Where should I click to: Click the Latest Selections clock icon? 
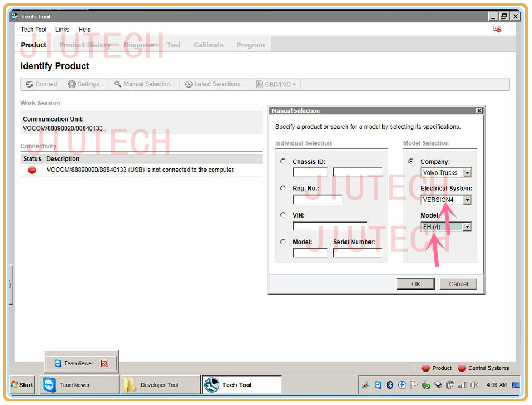189,84
